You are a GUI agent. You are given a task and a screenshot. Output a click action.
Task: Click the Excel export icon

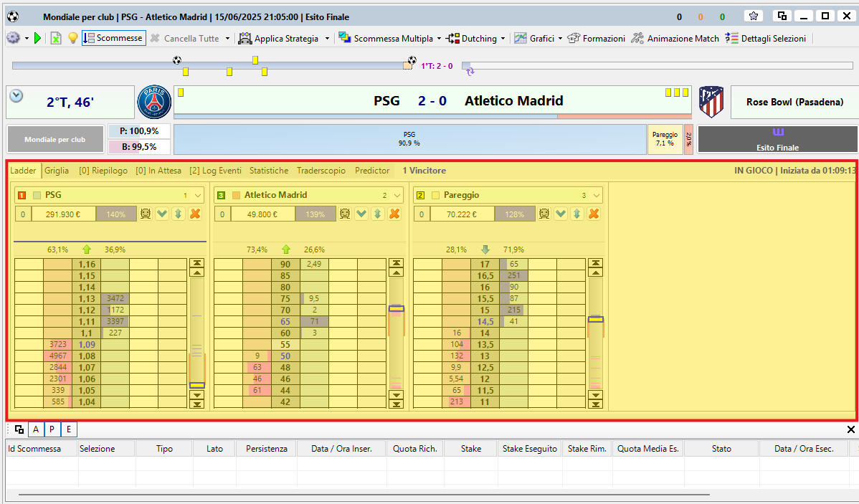tap(56, 38)
